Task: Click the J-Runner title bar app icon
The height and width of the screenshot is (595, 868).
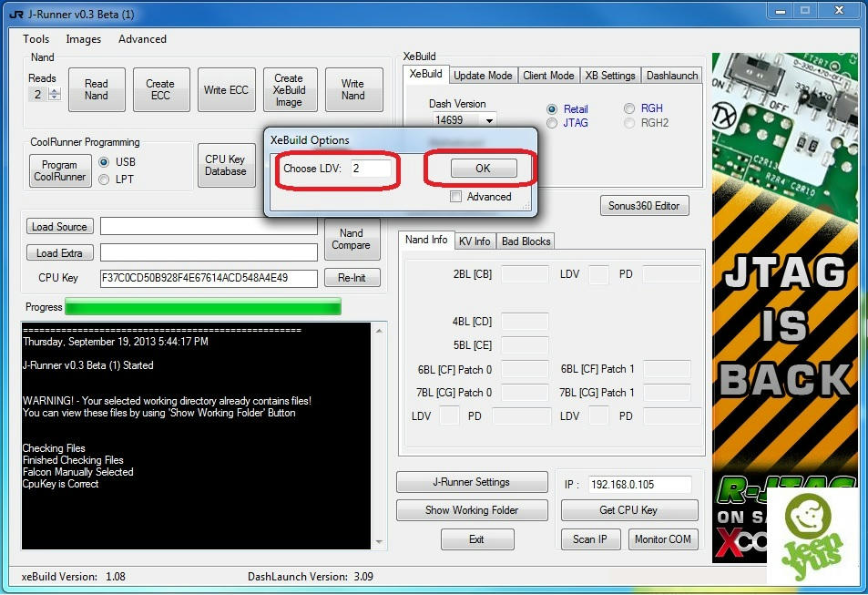Action: pyautogui.click(x=15, y=13)
